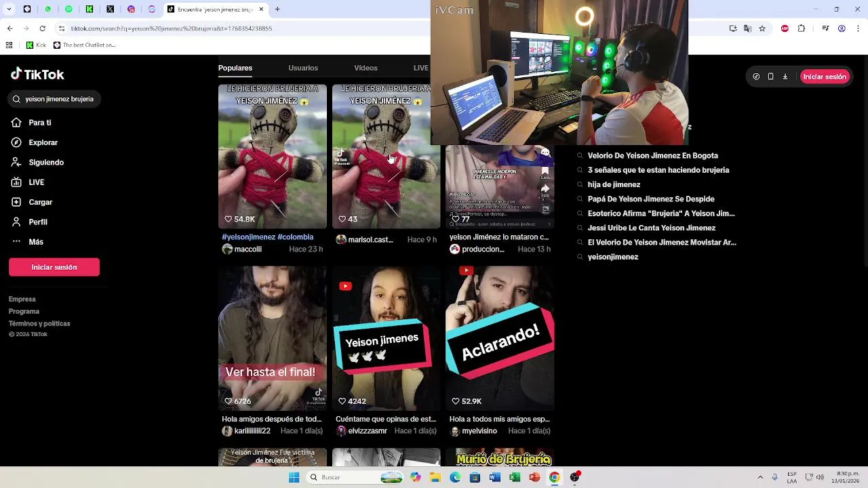This screenshot has height=488, width=868.
Task: Select suggestion hija de jimenez
Action: click(x=614, y=184)
